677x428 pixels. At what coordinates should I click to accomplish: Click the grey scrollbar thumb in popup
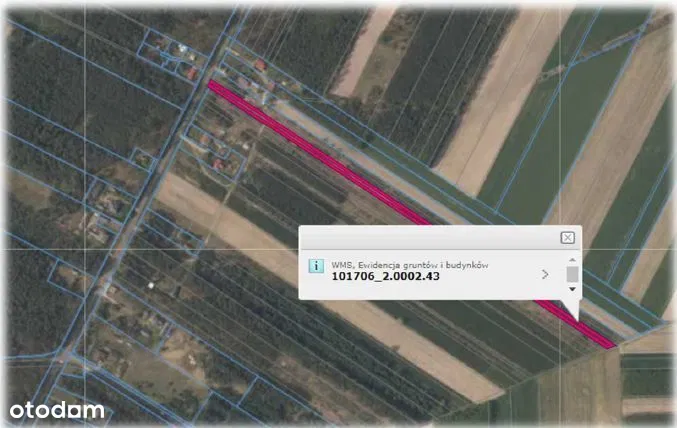(x=572, y=274)
